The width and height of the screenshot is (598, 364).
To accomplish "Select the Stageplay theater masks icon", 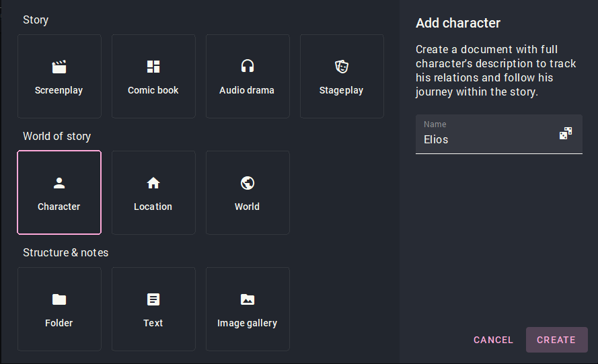I will (x=342, y=67).
